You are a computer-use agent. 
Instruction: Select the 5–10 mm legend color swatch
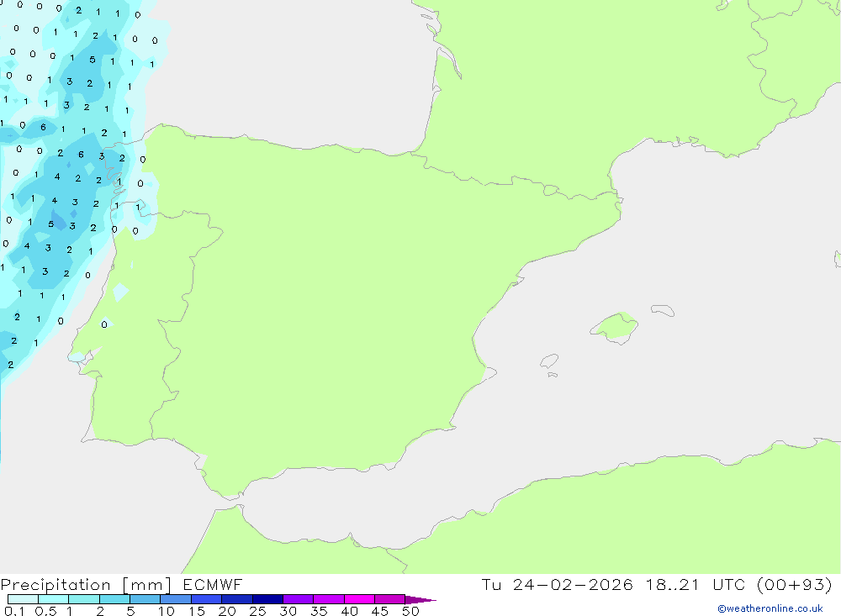point(145,599)
